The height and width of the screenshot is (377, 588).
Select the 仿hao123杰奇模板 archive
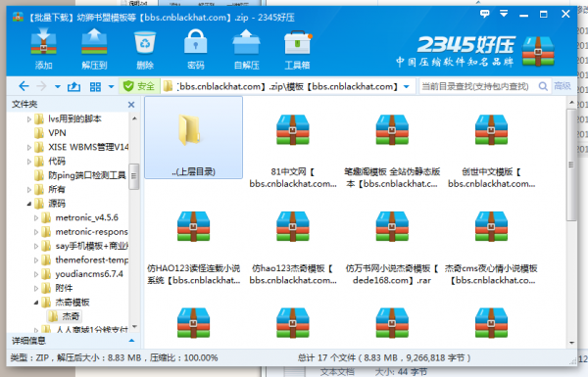[293, 247]
